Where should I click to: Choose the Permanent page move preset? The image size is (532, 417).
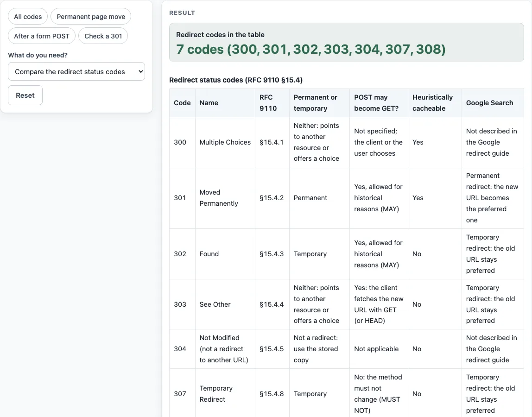[91, 17]
